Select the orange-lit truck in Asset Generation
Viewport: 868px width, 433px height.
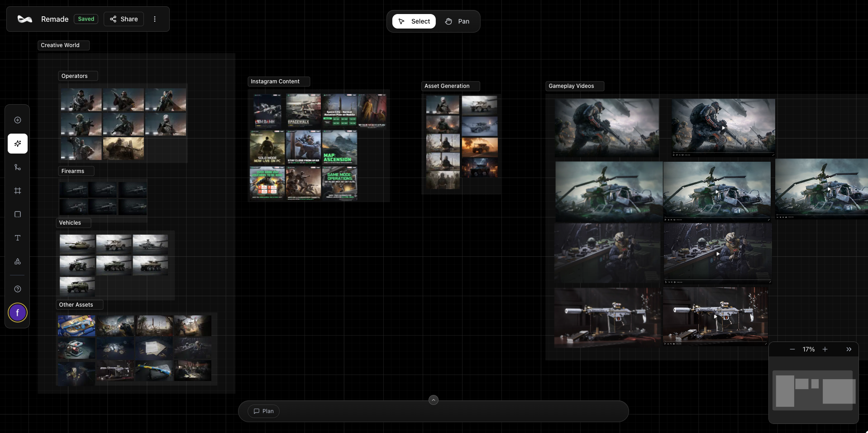480,147
